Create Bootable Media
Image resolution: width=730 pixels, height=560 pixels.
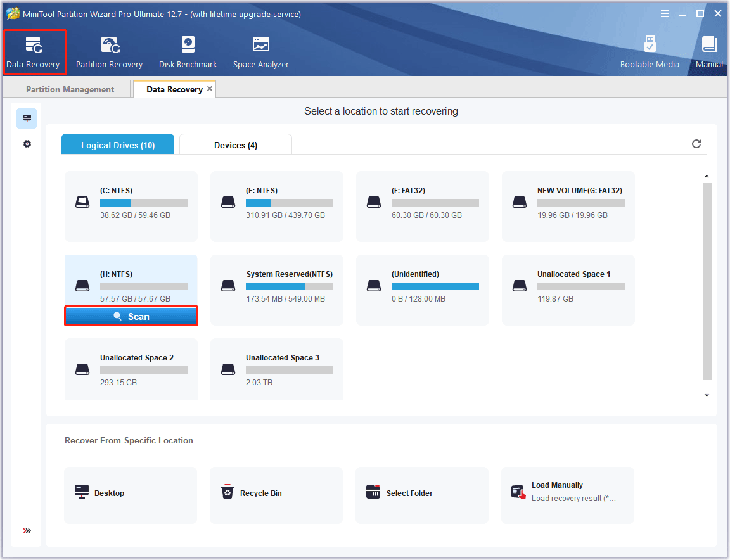(x=650, y=52)
